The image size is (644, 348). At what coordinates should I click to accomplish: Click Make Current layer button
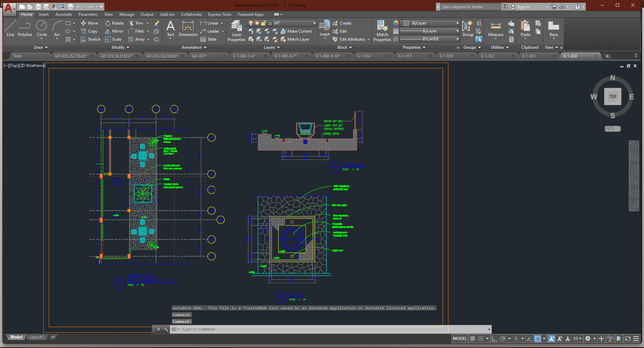(296, 31)
